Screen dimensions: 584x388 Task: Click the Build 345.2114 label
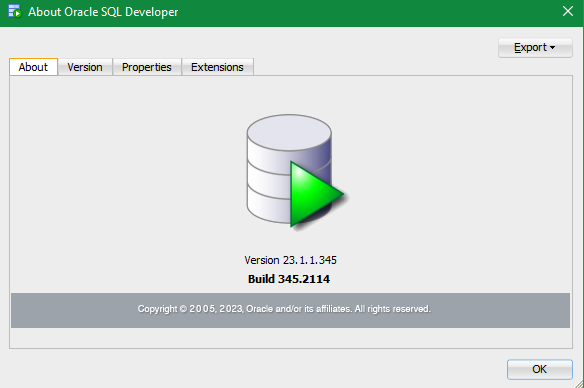tap(289, 279)
